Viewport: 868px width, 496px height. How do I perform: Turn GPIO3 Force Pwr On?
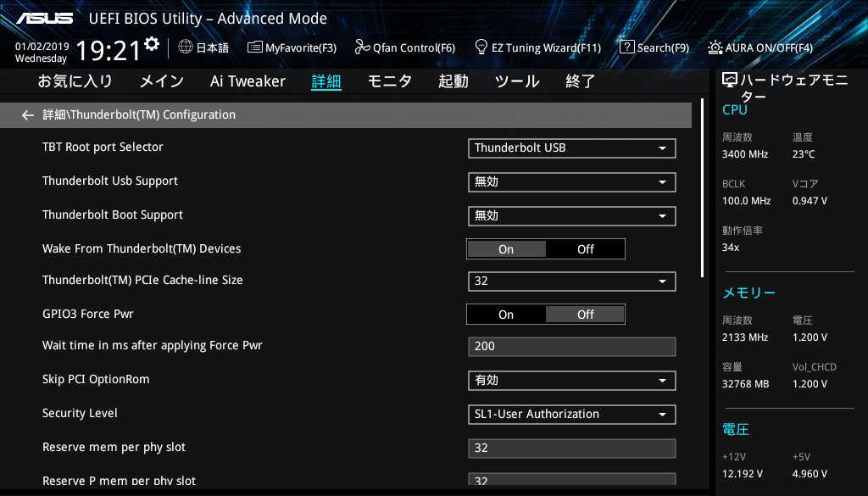point(507,315)
